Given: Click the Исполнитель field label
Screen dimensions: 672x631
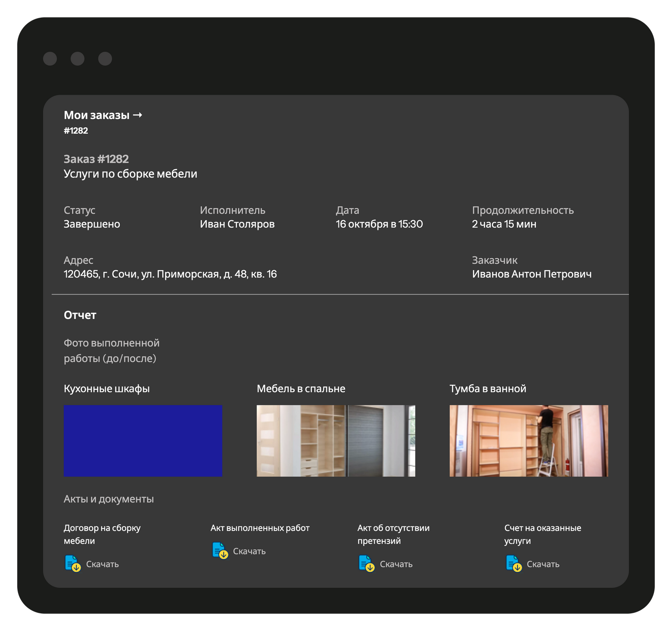Looking at the screenshot, I should point(233,210).
